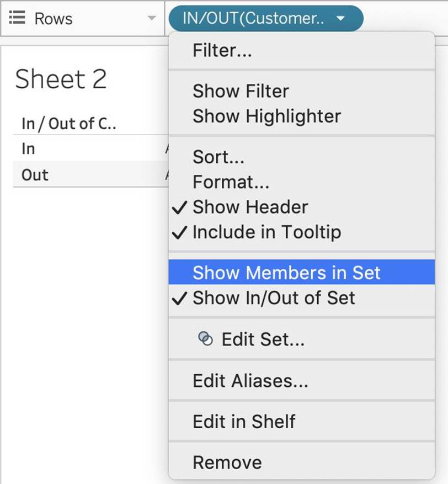This screenshot has height=484, width=448.
Task: Toggle Include in Tooltip option
Action: tap(266, 232)
